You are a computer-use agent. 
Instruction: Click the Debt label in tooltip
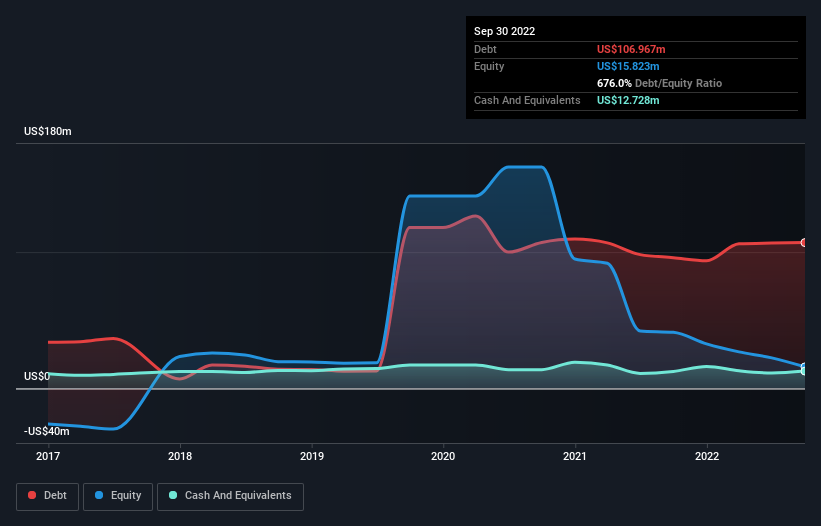pyautogui.click(x=485, y=49)
